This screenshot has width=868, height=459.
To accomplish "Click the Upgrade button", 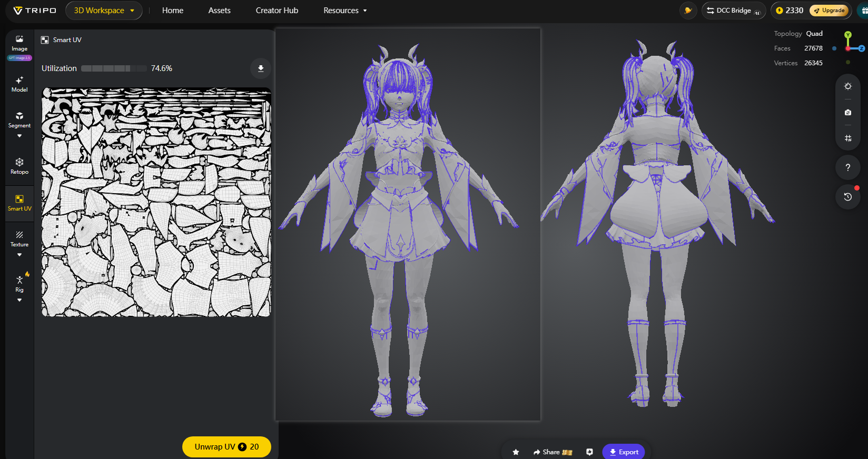I will click(829, 11).
